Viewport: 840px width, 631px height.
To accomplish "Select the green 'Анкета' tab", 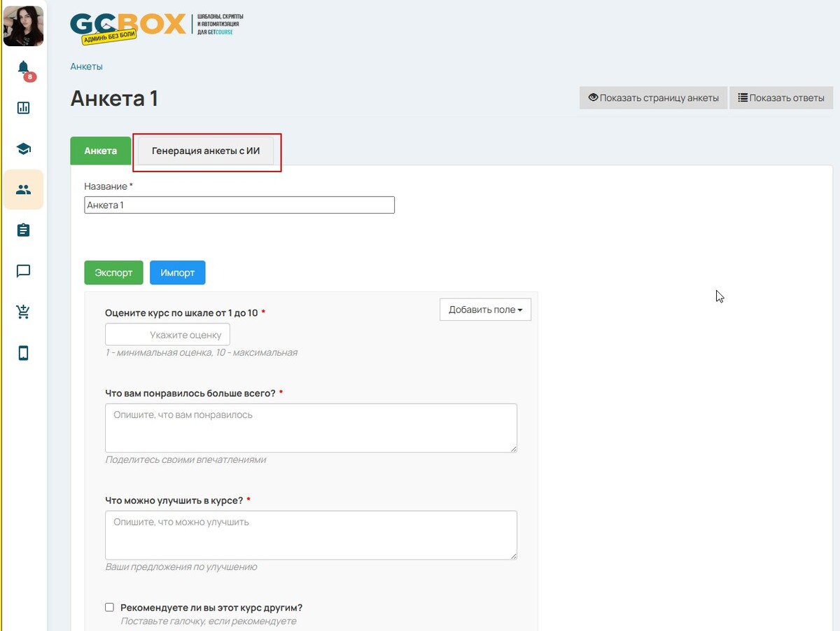I will point(101,151).
